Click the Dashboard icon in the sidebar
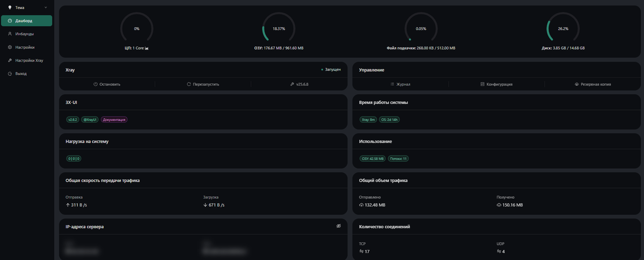Screen dimensions: 644x260 click(10, 21)
